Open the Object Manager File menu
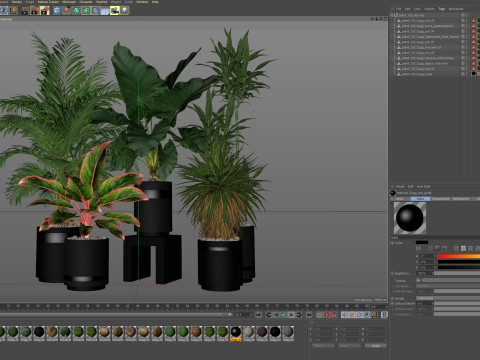Image resolution: width=480 pixels, height=360 pixels. [398, 9]
